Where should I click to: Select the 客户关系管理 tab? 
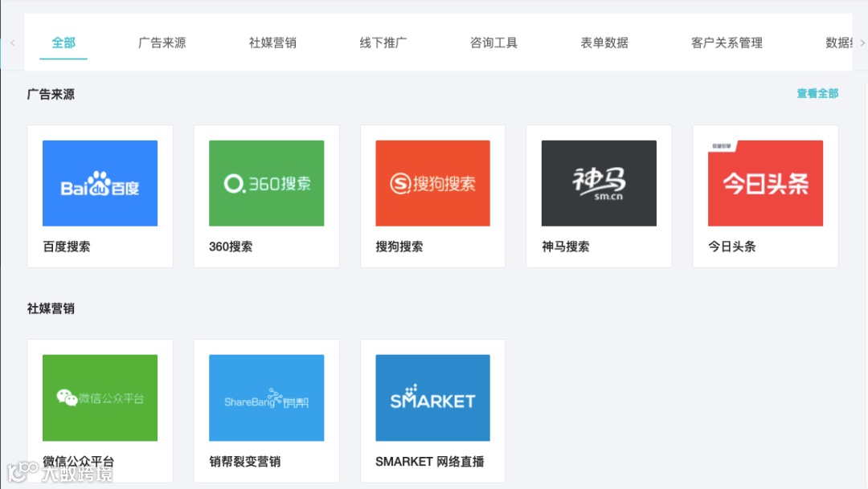click(x=727, y=43)
